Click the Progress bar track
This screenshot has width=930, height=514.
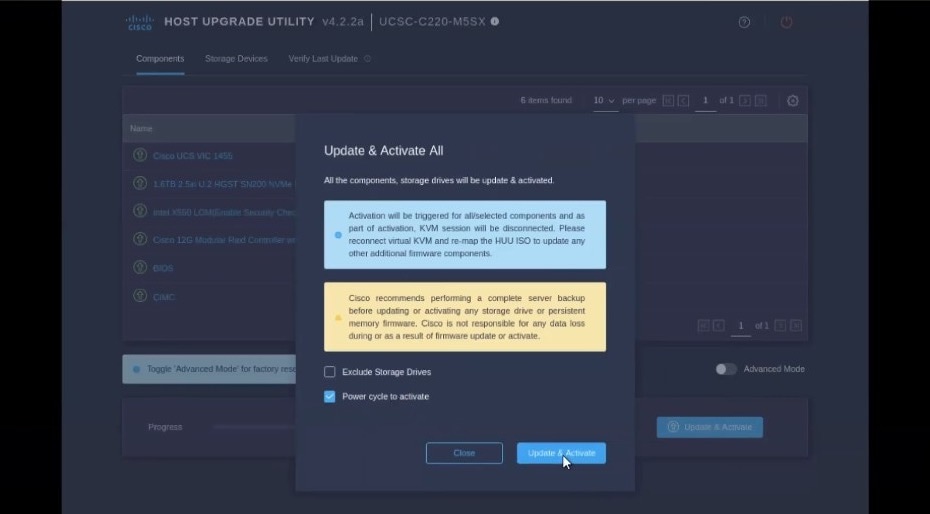(x=255, y=427)
